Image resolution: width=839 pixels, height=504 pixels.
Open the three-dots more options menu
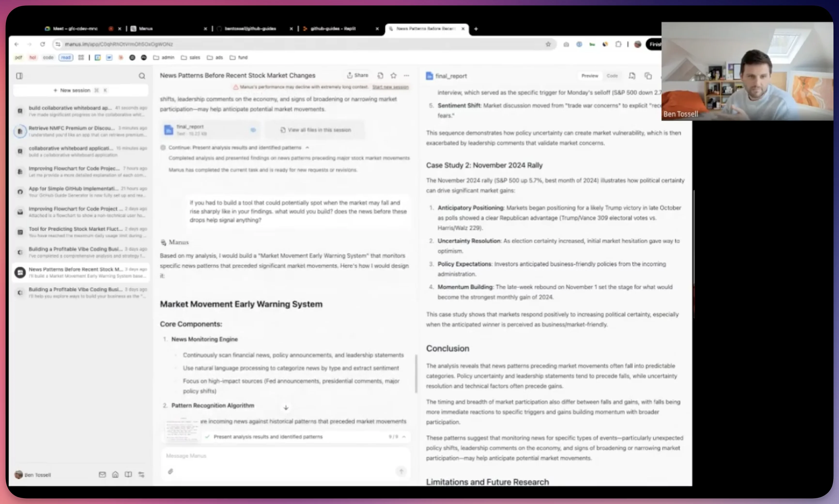tap(406, 75)
